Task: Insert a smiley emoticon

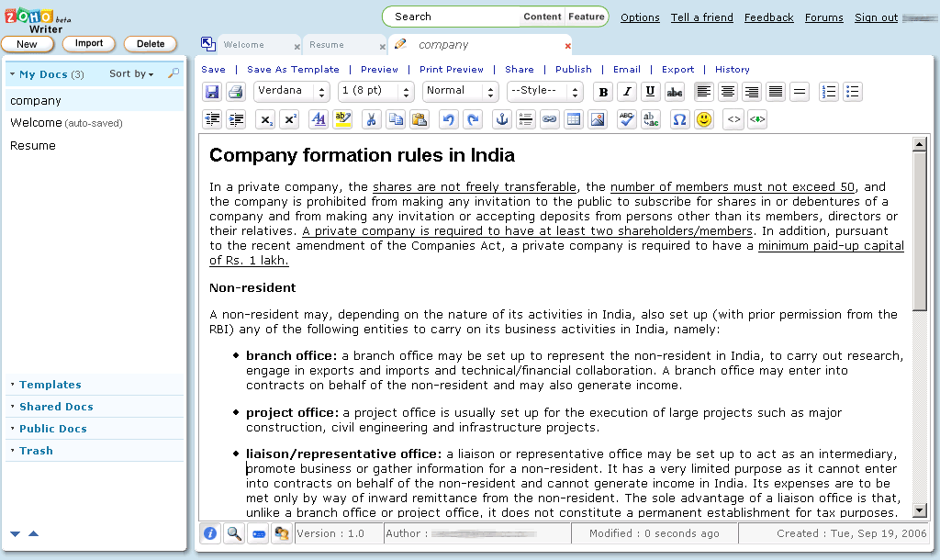Action: (704, 119)
